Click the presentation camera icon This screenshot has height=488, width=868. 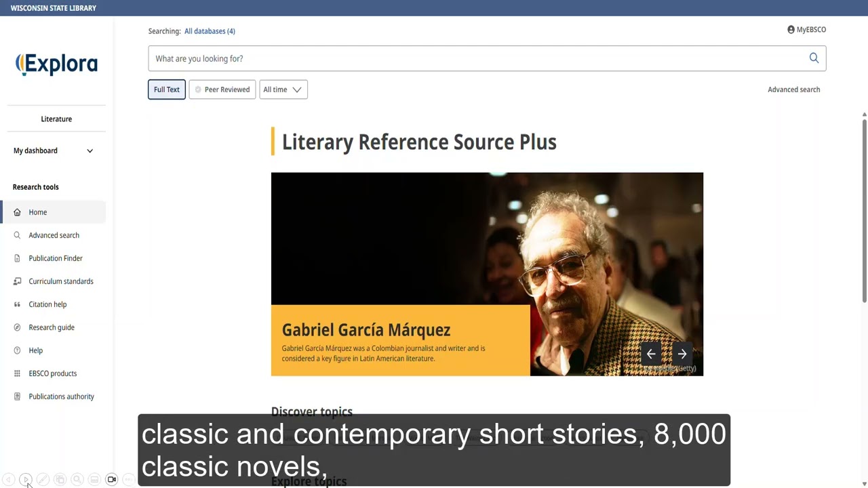pos(112,479)
